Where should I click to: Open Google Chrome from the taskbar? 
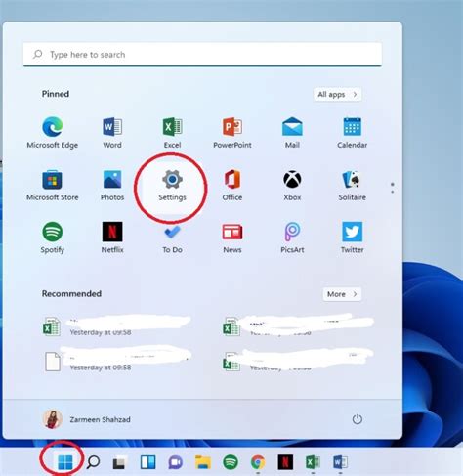(258, 462)
